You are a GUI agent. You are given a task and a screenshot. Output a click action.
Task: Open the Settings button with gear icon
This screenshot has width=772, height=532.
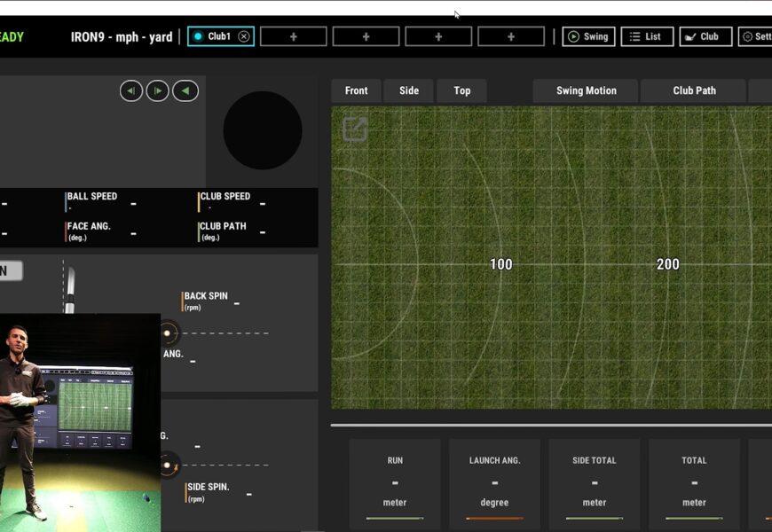[755, 36]
